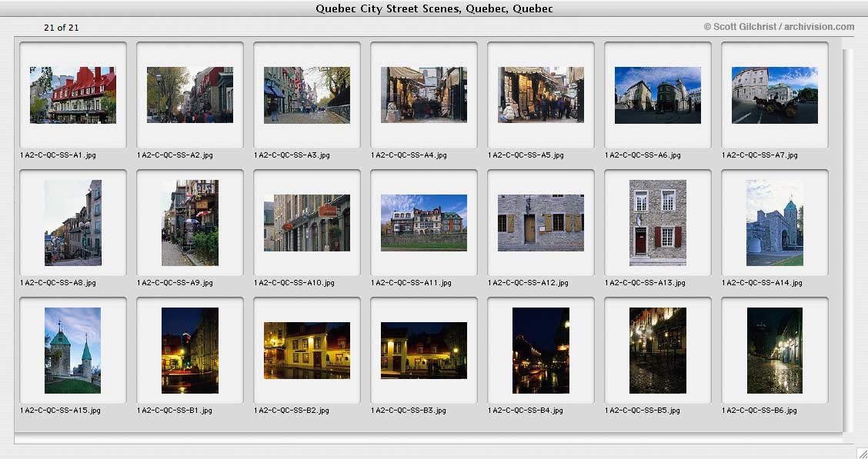The image size is (868, 459).
Task: Select thumbnail 1A2-C-QC-SS-A8
Action: point(73,223)
